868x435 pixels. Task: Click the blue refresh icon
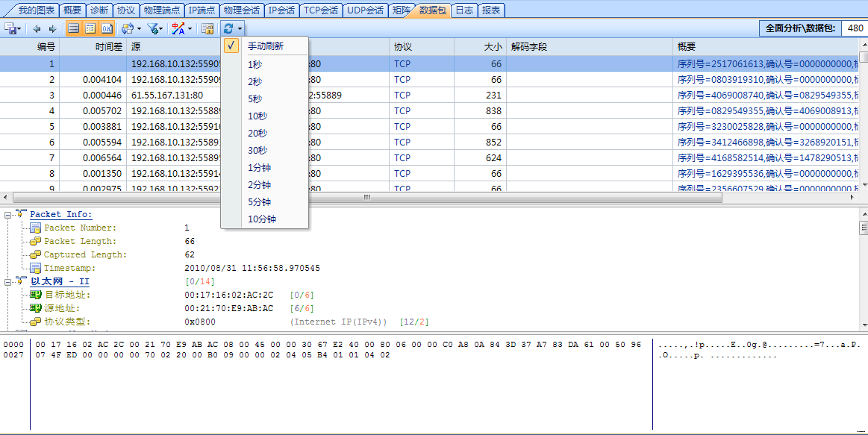[229, 27]
